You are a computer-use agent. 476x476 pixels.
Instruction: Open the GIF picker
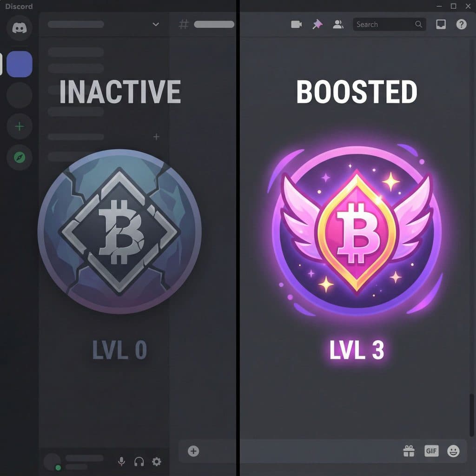(431, 451)
